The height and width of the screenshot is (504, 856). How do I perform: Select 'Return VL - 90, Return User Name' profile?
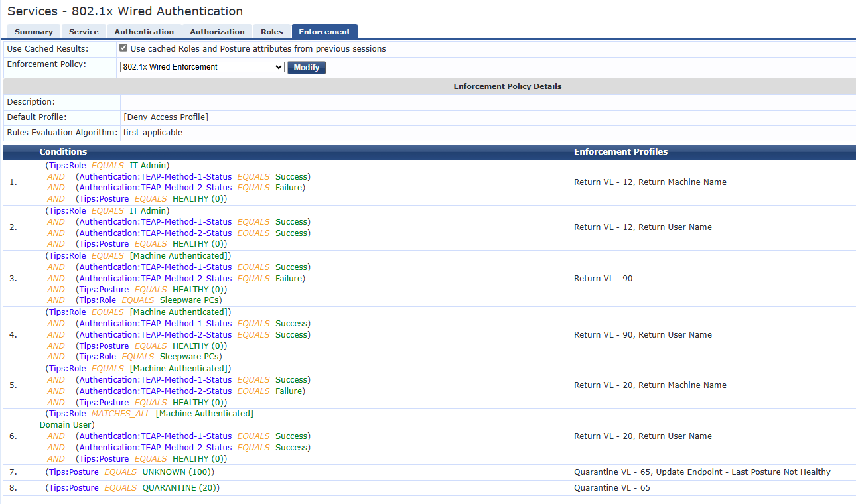tap(643, 335)
